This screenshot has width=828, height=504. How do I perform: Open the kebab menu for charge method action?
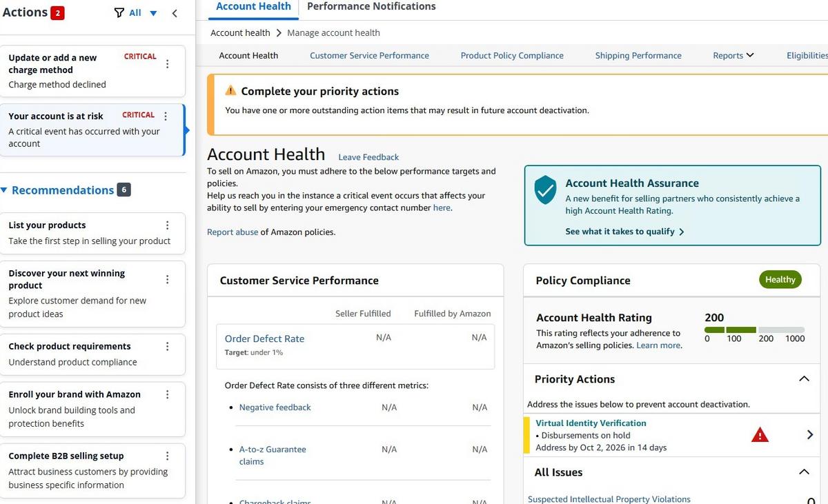click(x=168, y=63)
